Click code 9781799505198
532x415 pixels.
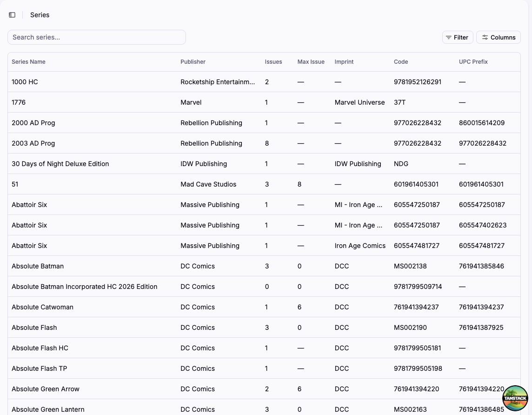[x=418, y=368]
